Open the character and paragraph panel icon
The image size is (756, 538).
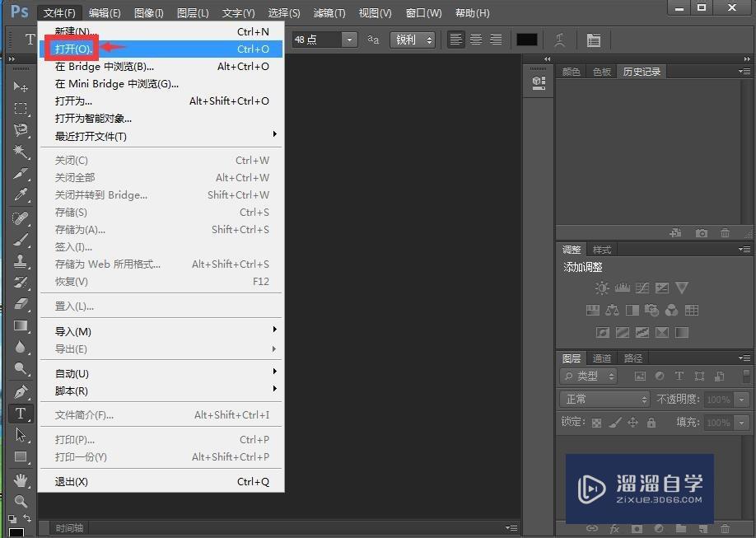tap(593, 40)
